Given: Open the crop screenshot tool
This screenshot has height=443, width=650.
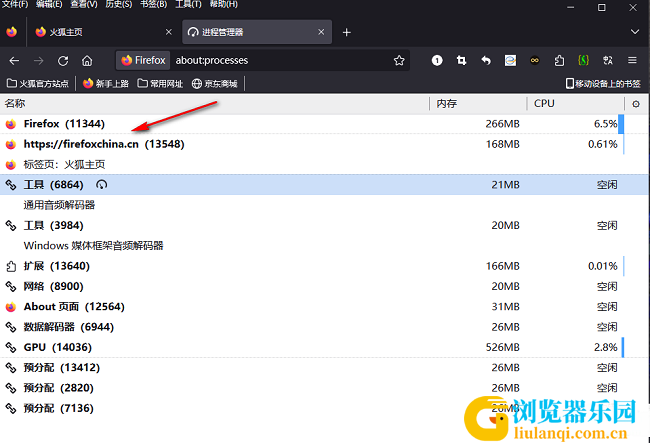Looking at the screenshot, I should point(461,61).
